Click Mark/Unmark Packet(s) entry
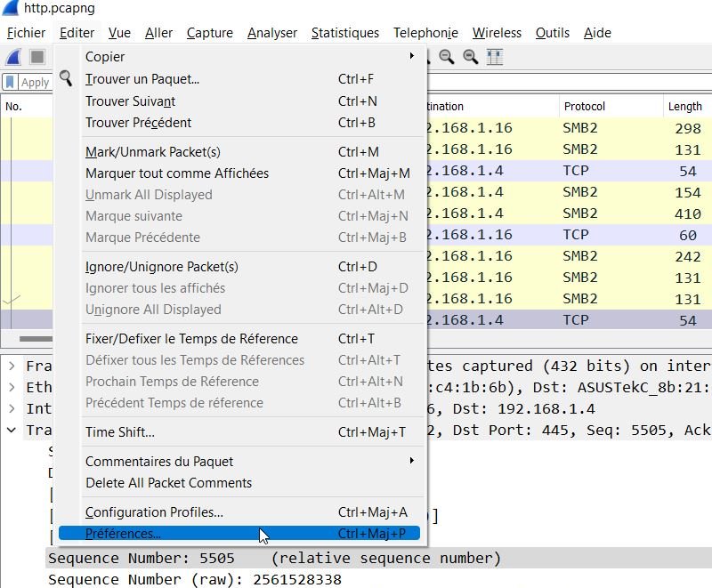Screen dimensions: 712x588 tap(153, 152)
